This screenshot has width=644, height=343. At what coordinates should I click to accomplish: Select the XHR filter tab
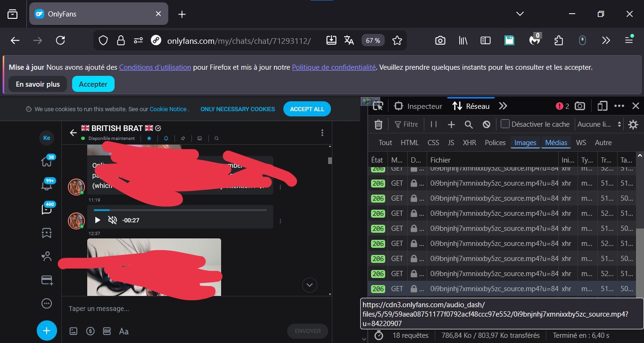tap(469, 143)
